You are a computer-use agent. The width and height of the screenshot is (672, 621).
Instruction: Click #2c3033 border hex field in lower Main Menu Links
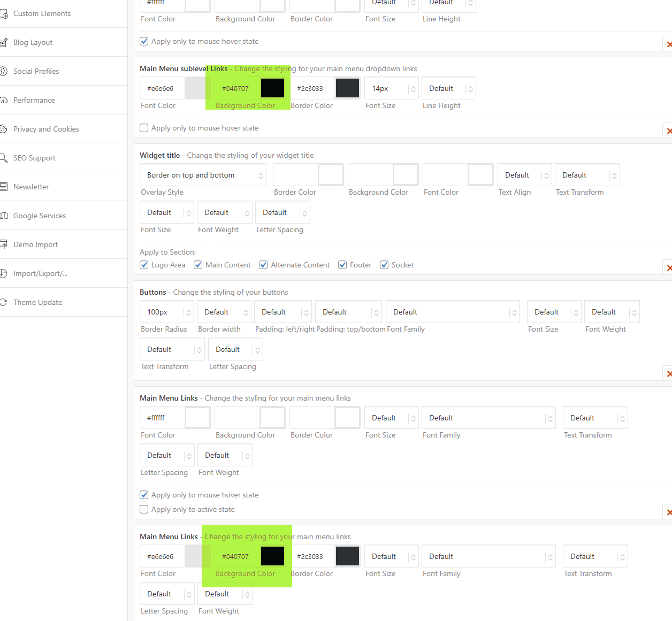pos(312,556)
